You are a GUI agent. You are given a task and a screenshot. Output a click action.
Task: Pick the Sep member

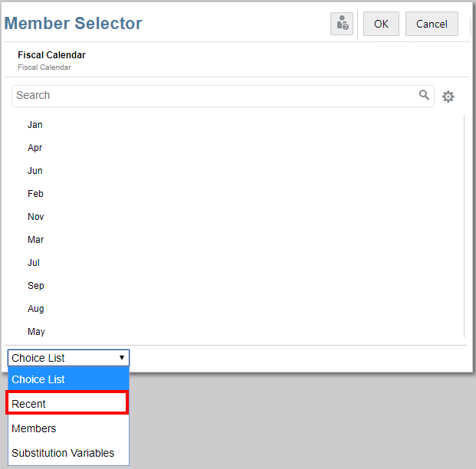click(36, 286)
